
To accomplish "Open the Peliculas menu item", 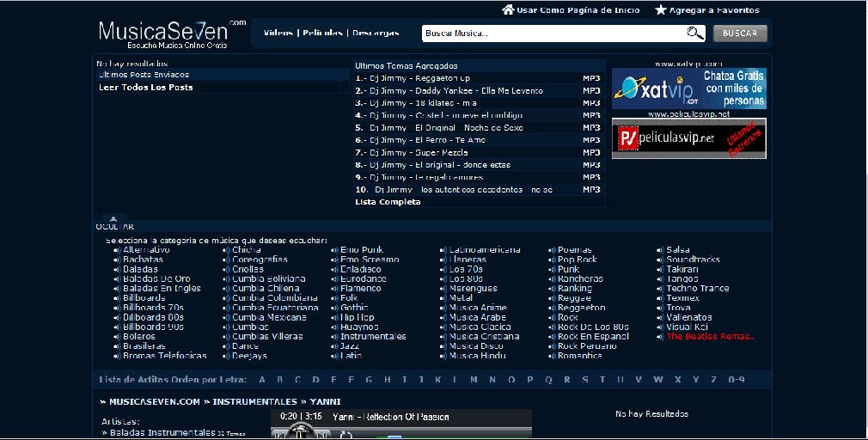I will tap(323, 33).
